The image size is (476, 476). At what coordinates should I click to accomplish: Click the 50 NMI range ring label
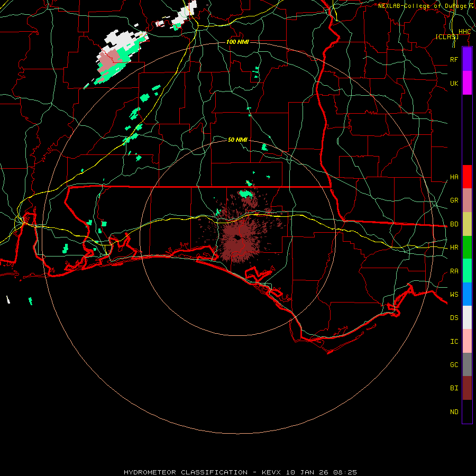[x=237, y=140]
